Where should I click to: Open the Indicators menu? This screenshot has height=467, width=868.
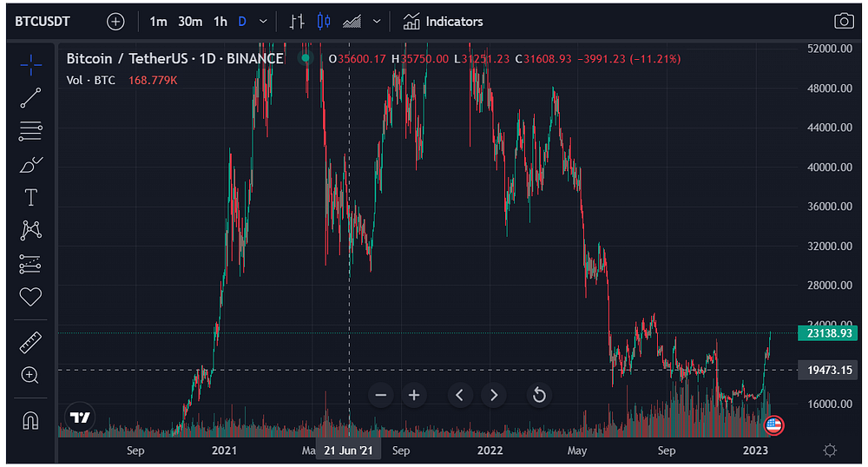click(x=443, y=22)
